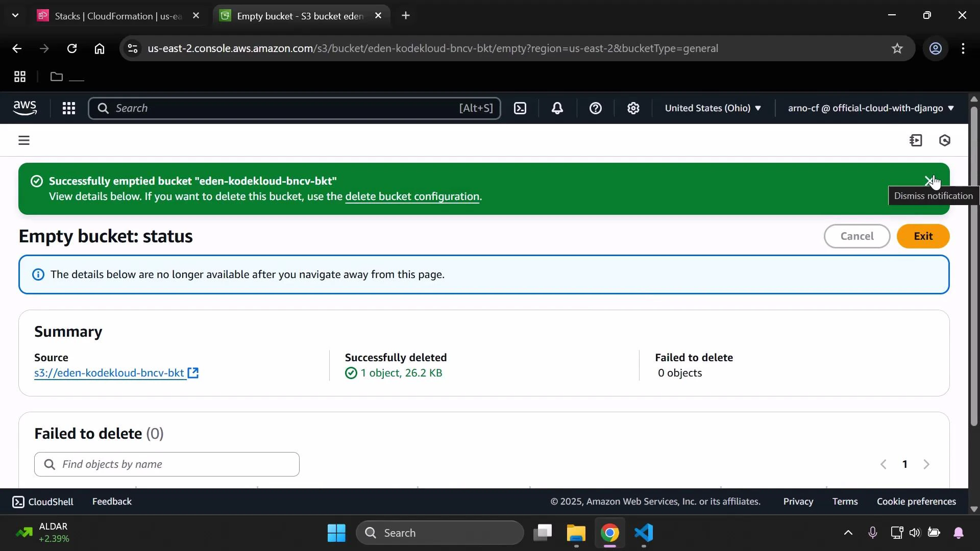Open the tutorials notebook icon near Amazon Q
The height and width of the screenshot is (551, 980).
(917, 140)
